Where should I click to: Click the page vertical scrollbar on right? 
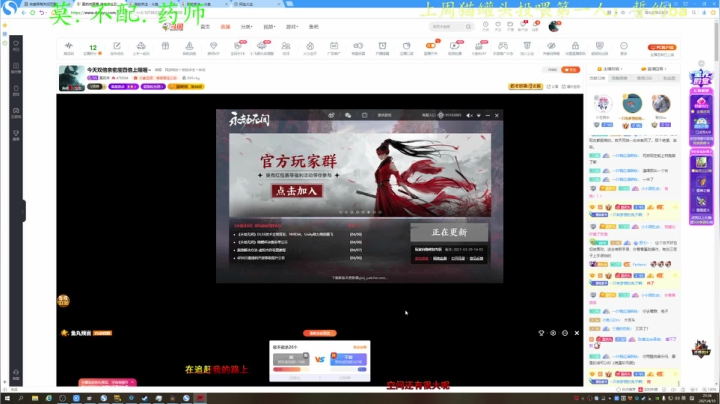point(716,41)
